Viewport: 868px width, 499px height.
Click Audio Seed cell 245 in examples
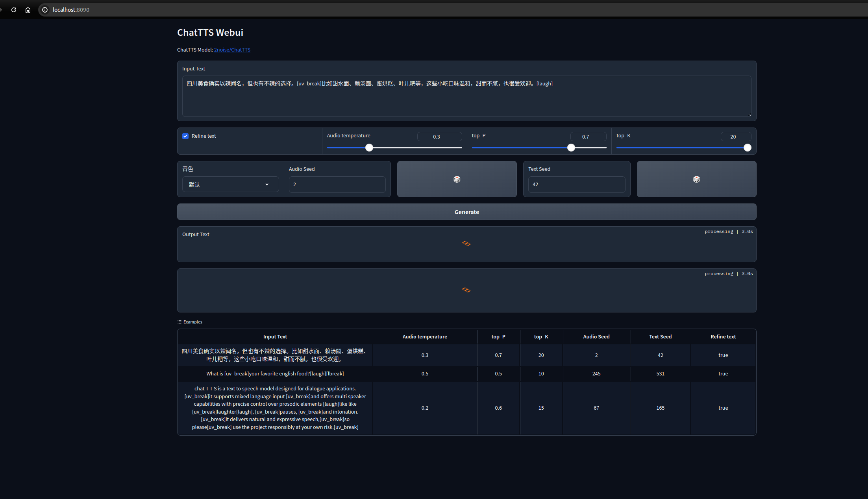click(596, 374)
